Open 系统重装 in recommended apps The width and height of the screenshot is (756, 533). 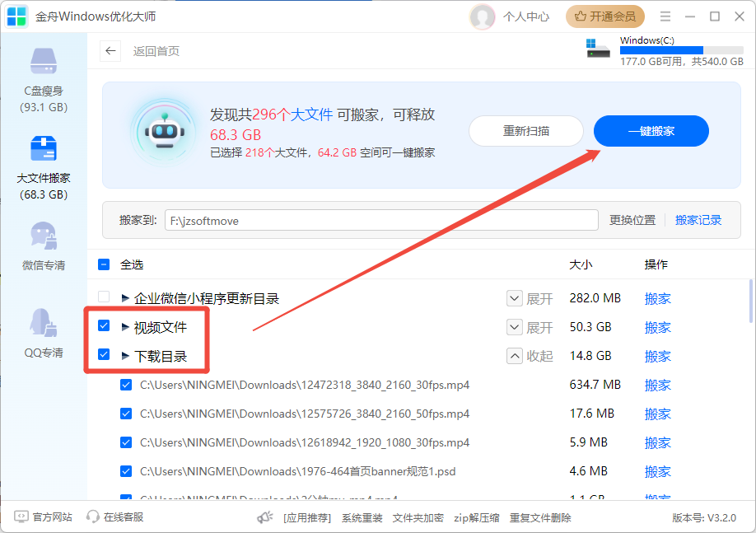pyautogui.click(x=362, y=518)
